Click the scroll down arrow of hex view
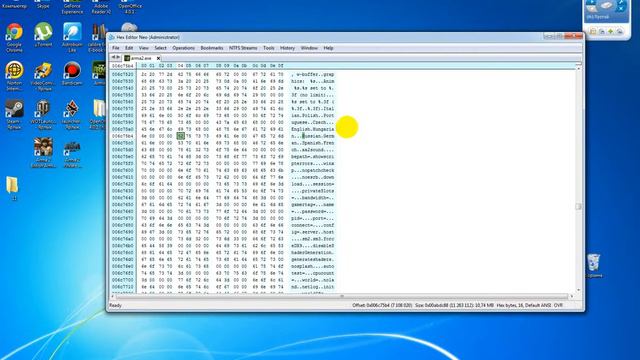This screenshot has width=640, height=360. [578, 291]
